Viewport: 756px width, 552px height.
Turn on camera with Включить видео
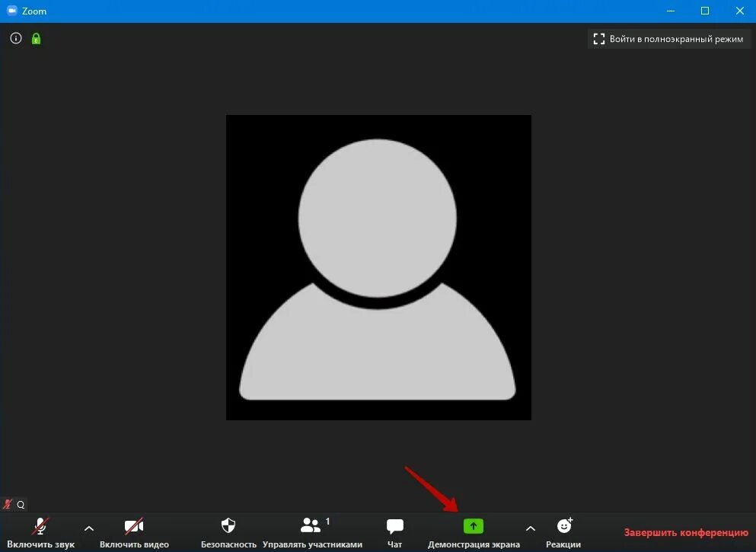coord(134,532)
